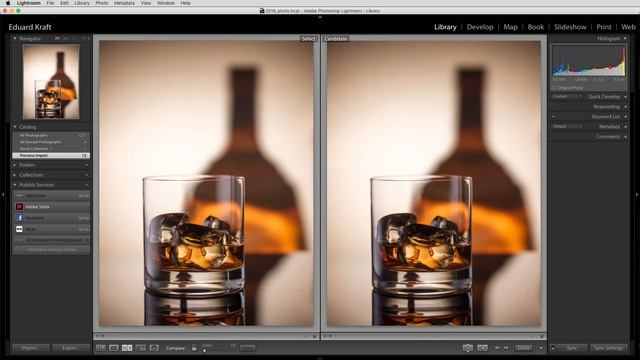Switch to Survey view icon
The width and height of the screenshot is (640, 360).
(141, 348)
